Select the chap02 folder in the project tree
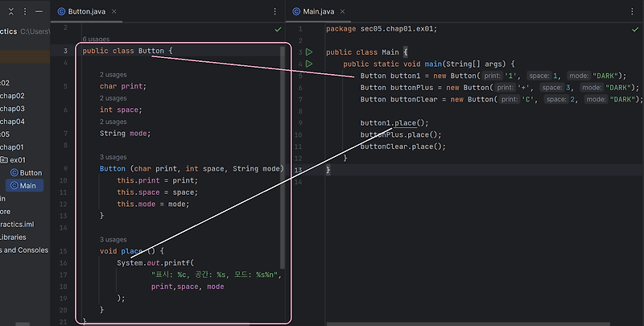 coord(12,96)
